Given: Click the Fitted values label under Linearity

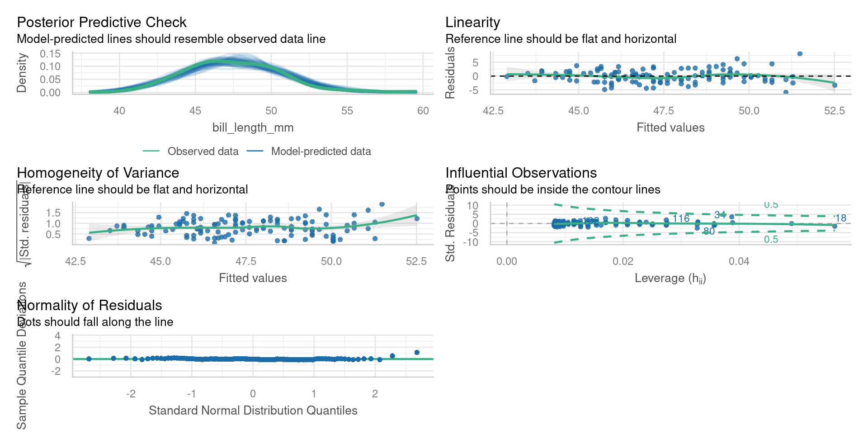Looking at the screenshot, I should (x=670, y=127).
